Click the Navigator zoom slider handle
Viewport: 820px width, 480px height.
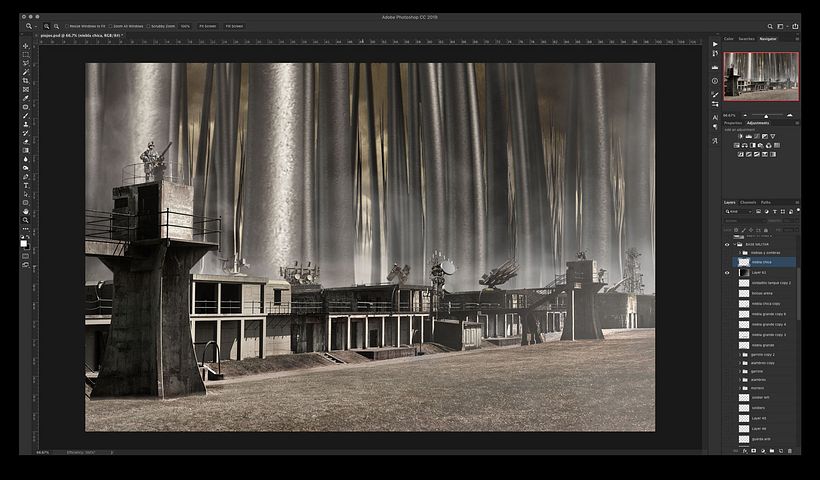(x=766, y=116)
